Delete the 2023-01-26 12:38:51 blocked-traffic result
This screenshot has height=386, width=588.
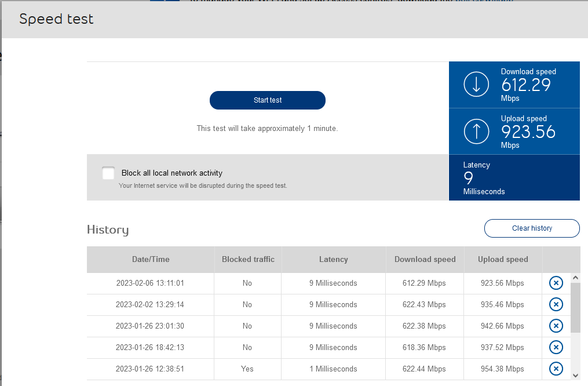coord(556,369)
